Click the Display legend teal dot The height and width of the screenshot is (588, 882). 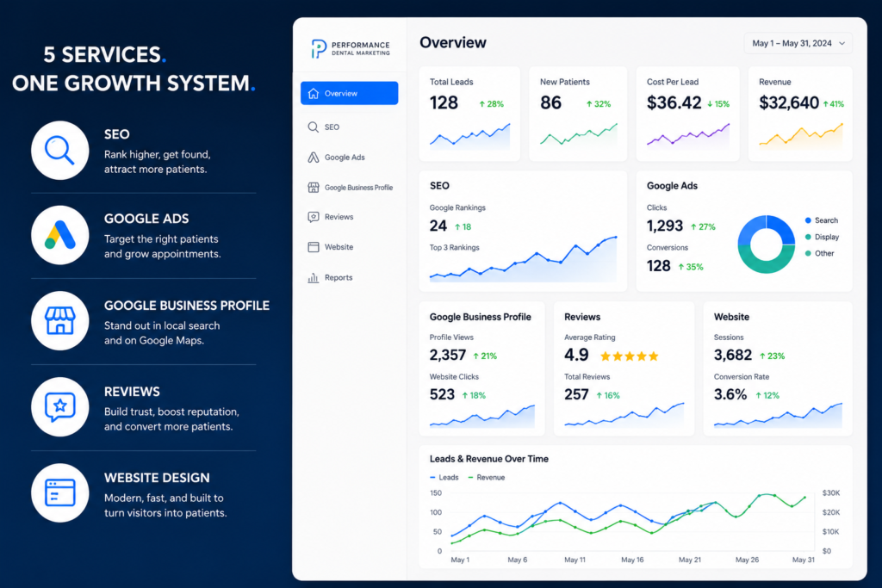point(808,237)
